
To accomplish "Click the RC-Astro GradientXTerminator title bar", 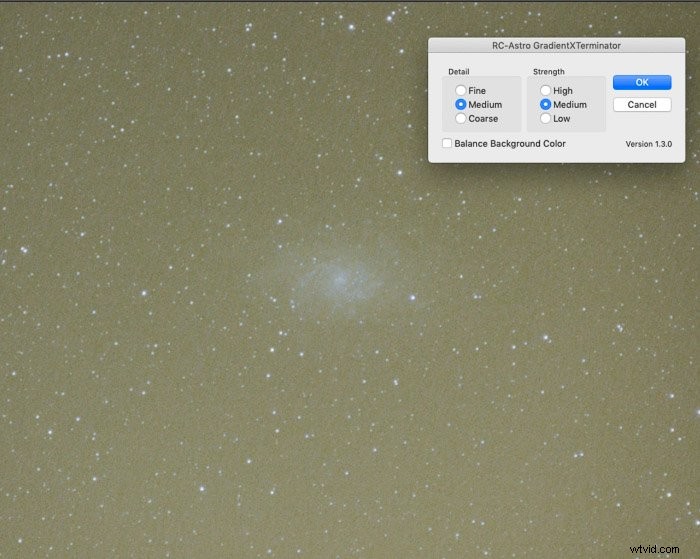I will click(556, 46).
